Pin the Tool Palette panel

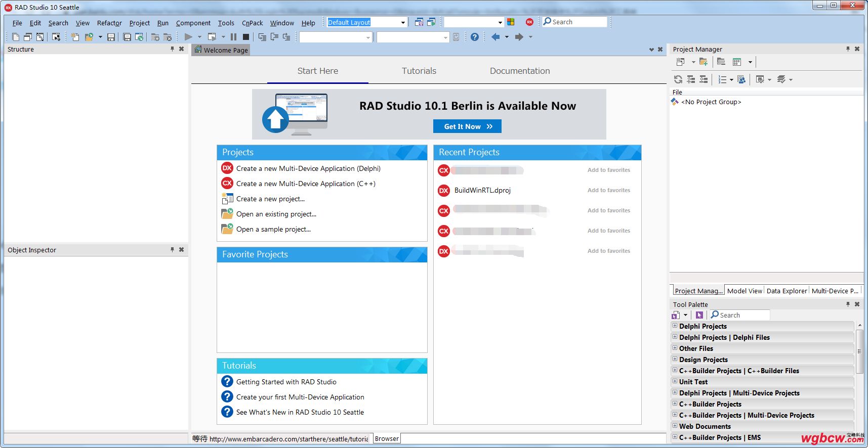click(x=848, y=304)
